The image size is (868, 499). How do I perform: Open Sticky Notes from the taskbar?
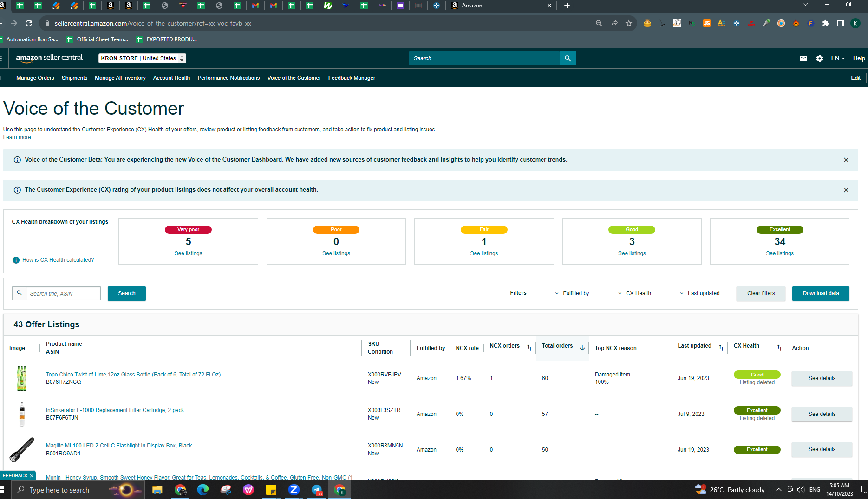point(271,490)
